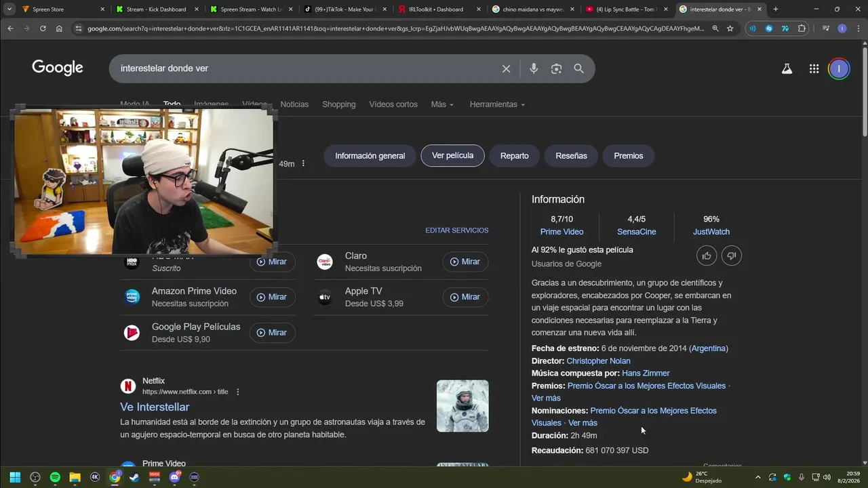Open Discord from the taskbar
Screen dimensions: 868x488
tap(175, 477)
